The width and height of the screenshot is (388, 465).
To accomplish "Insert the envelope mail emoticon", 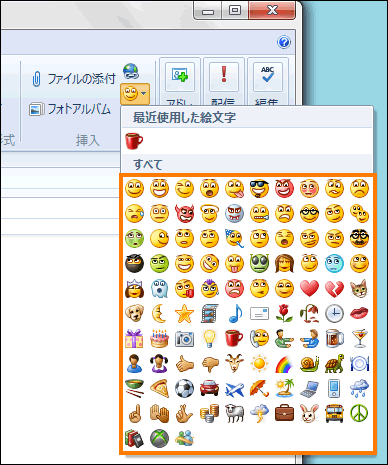I will [259, 313].
